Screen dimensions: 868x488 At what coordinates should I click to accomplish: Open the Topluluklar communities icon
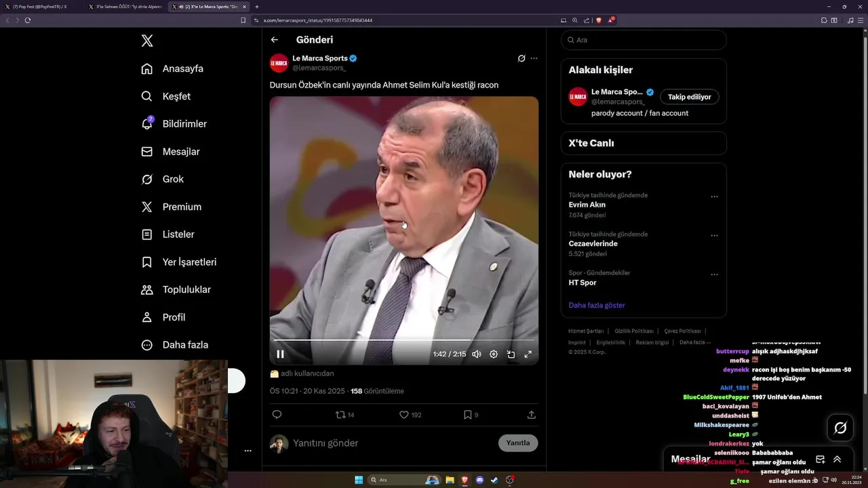(146, 289)
